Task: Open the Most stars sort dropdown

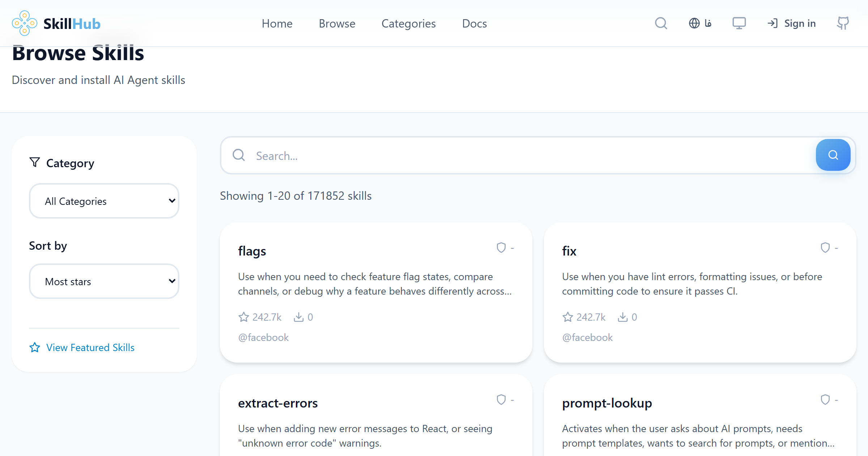Action: click(x=104, y=281)
